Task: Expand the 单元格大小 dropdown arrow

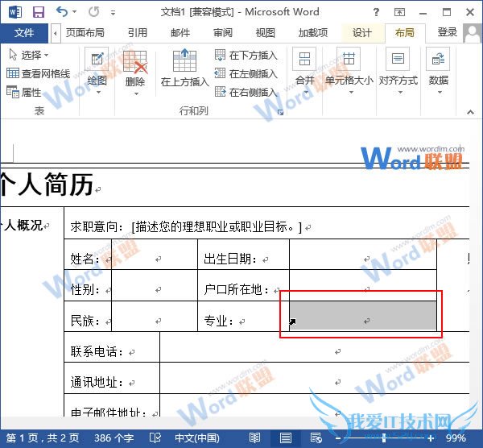Action: (351, 92)
